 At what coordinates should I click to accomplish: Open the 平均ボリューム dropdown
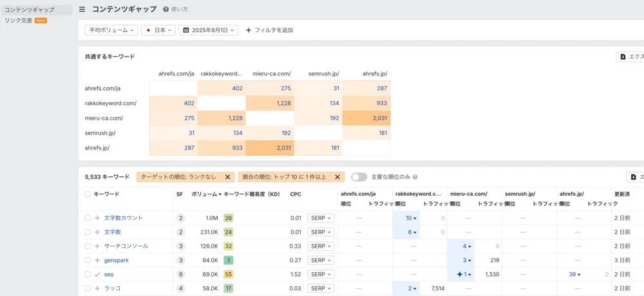point(111,30)
